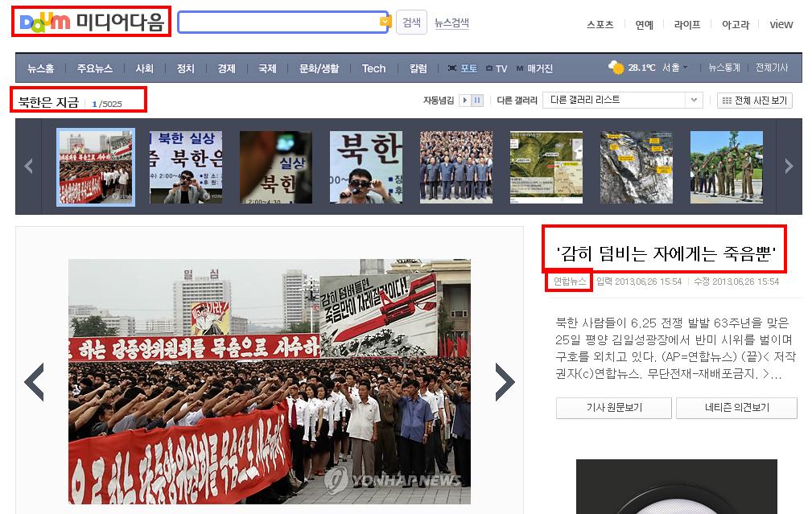The height and width of the screenshot is (514, 812).
Task: Open the 국제 news tab
Action: click(x=267, y=68)
